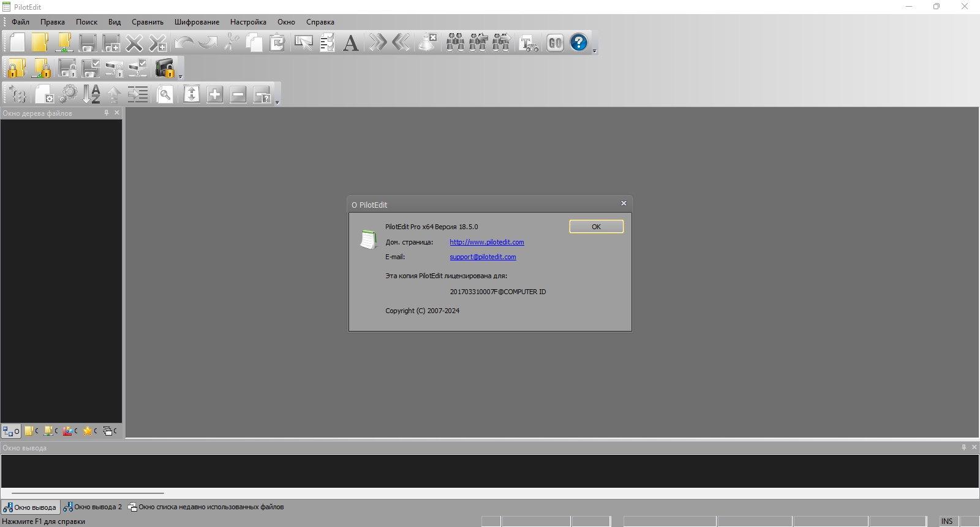Image resolution: width=980 pixels, height=527 pixels.
Task: Click the arrow with curly braces icon
Action: pos(17,94)
